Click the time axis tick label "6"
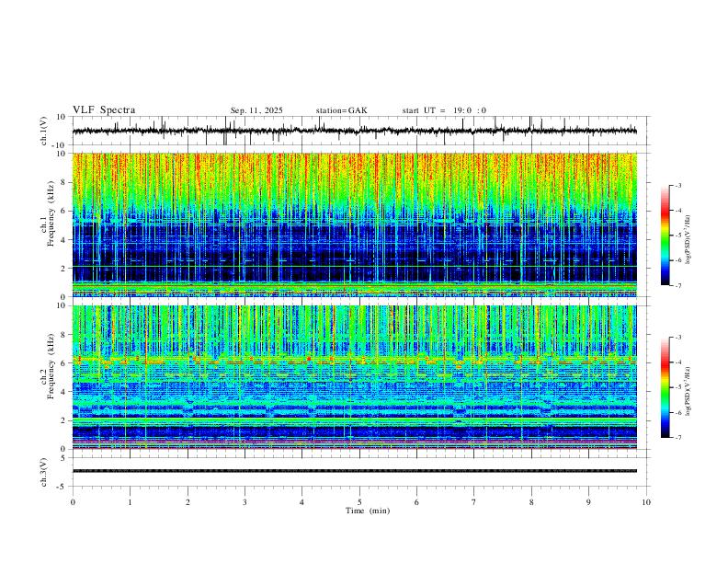 point(417,502)
